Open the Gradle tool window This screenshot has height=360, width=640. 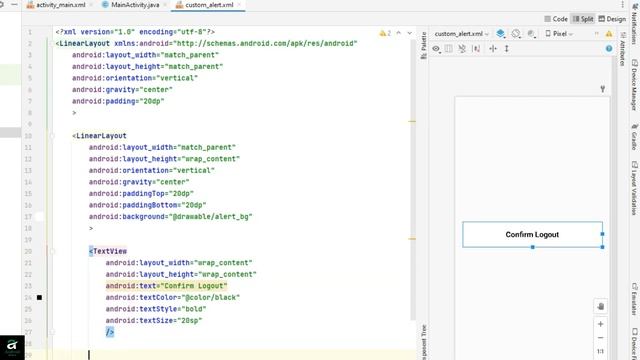pyautogui.click(x=635, y=137)
